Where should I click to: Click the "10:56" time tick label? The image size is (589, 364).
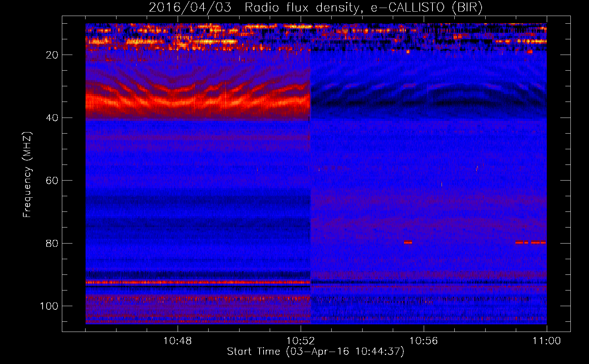pos(423,341)
